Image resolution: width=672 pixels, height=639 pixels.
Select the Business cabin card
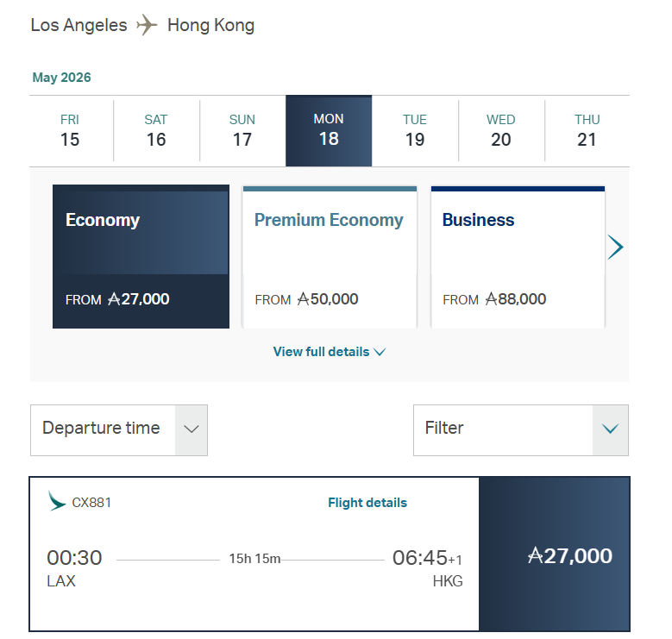click(518, 256)
